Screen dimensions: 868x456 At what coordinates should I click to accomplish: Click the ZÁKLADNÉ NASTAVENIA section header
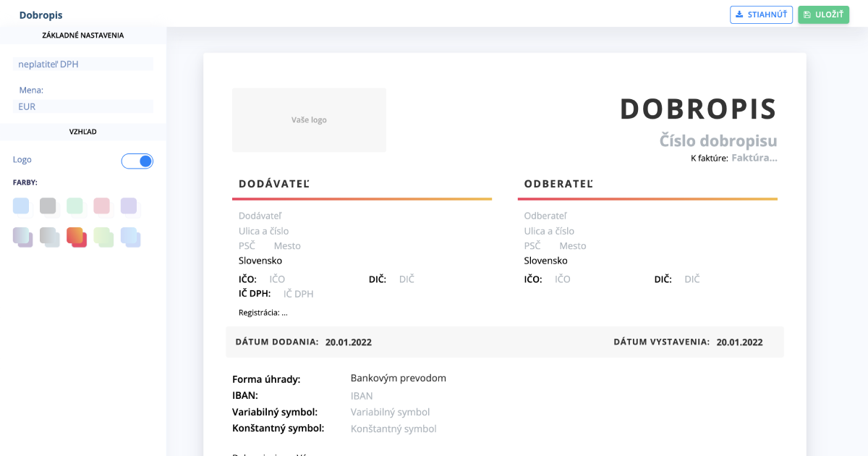coord(83,35)
